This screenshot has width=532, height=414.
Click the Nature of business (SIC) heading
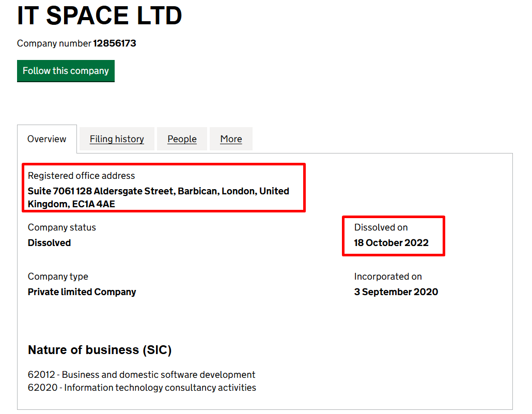[100, 350]
